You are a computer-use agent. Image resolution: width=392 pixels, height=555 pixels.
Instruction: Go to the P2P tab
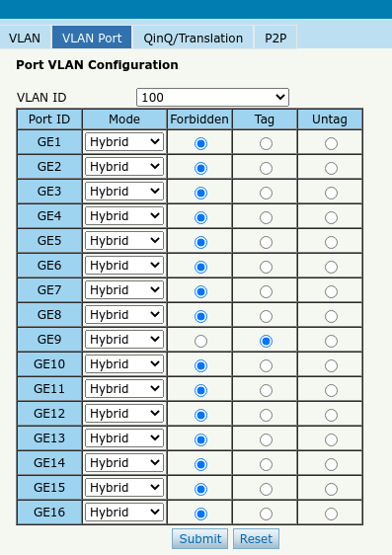[x=275, y=38]
